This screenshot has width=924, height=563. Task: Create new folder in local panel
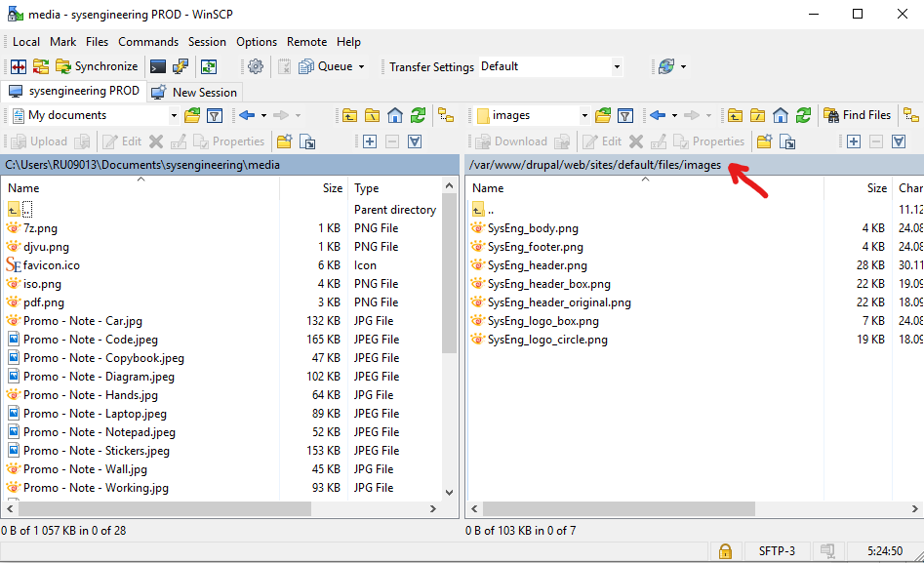285,141
